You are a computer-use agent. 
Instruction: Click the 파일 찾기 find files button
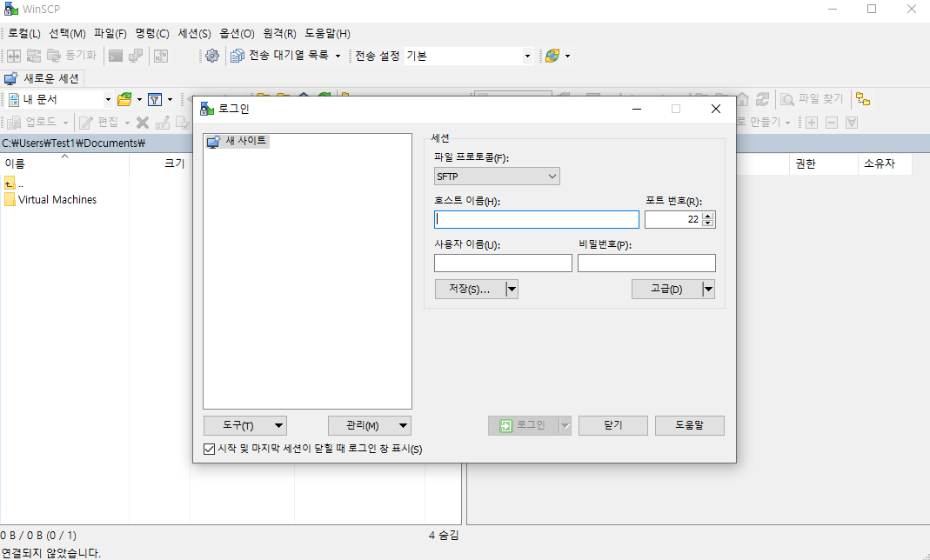point(812,99)
